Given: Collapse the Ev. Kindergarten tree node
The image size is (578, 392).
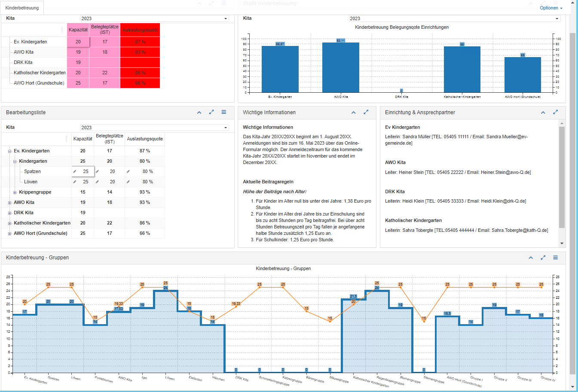Looking at the screenshot, I should click(9, 151).
